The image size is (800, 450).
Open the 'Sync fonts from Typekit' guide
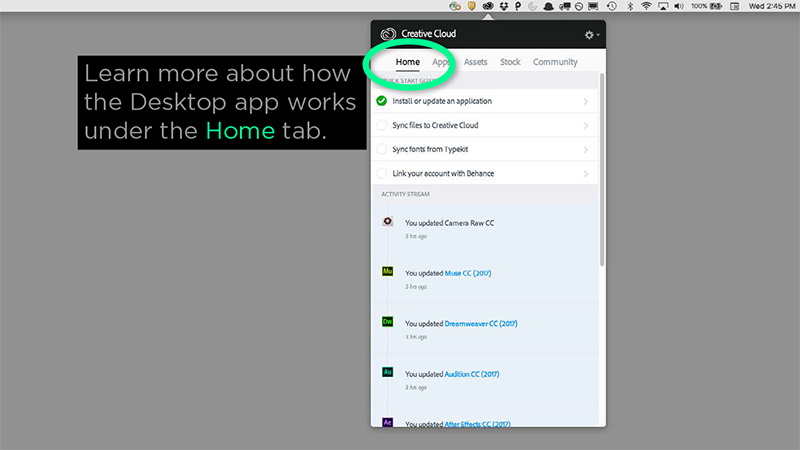[x=485, y=149]
